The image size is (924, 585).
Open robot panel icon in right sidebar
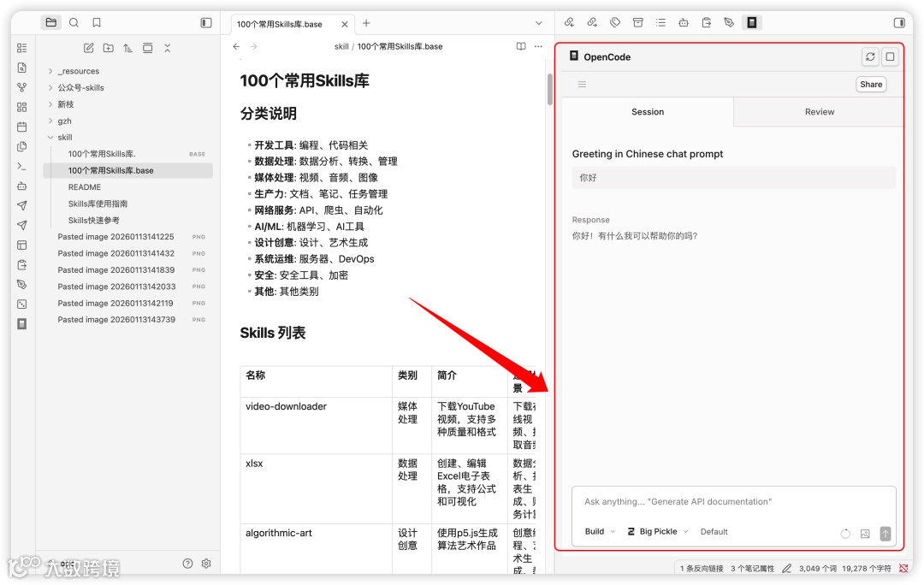(684, 23)
